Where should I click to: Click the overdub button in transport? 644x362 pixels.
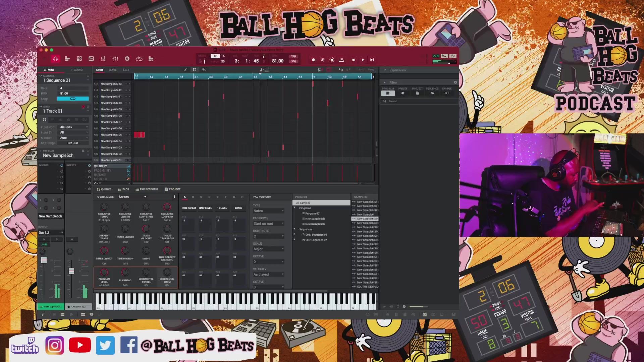pyautogui.click(x=323, y=60)
